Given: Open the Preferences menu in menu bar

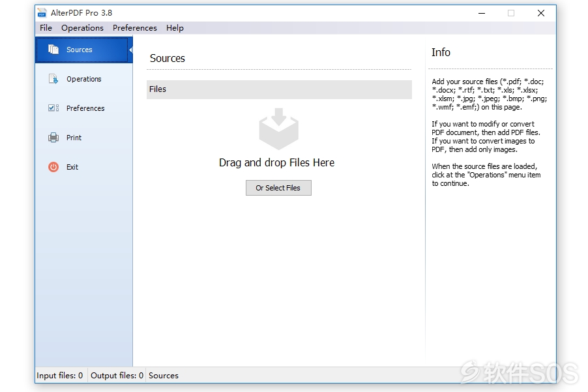Looking at the screenshot, I should pos(135,28).
